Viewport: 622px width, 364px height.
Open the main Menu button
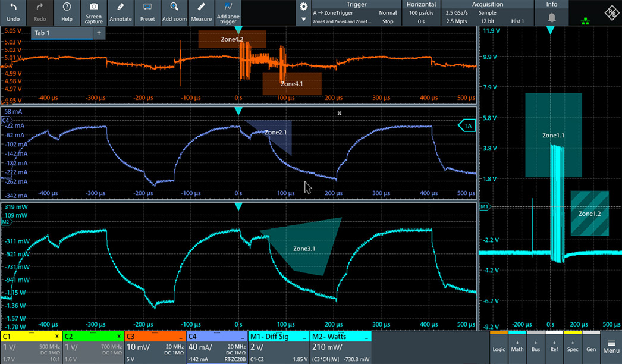click(611, 346)
